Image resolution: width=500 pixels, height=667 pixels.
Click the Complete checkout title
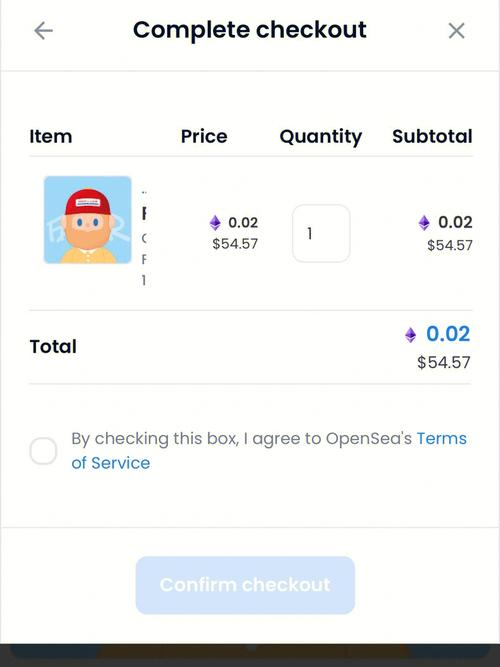click(x=250, y=30)
